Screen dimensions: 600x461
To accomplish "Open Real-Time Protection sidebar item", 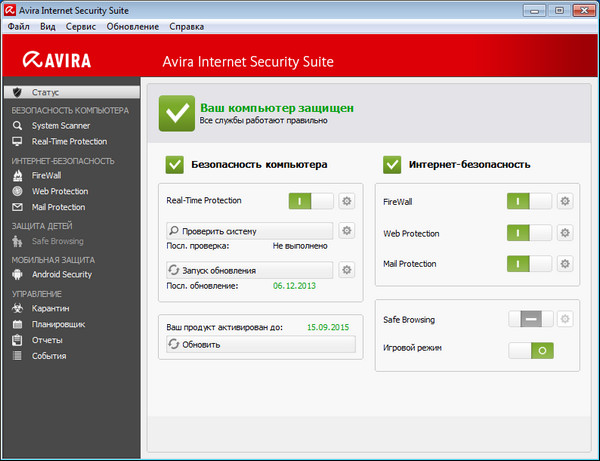I will 68,142.
